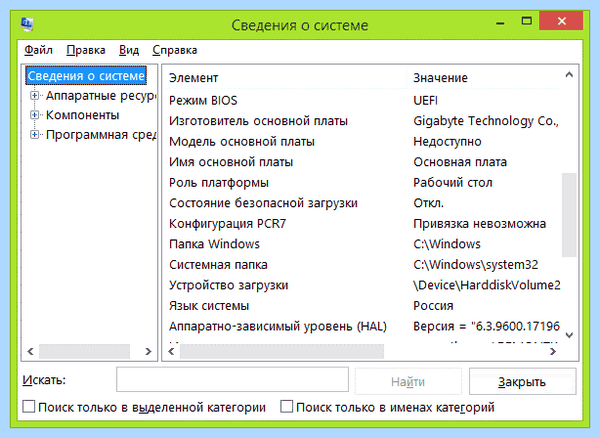Click the UEFI value

426,100
